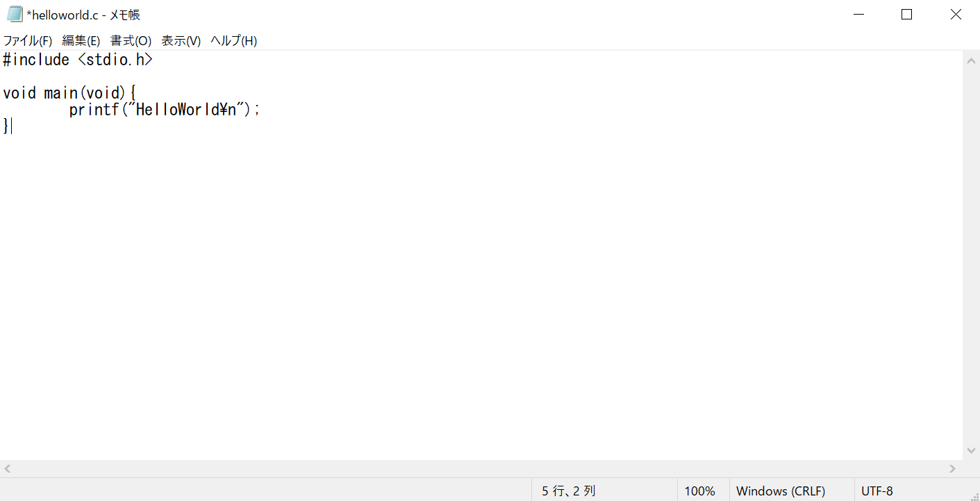Close the helloworld.c Notepad window
The height and width of the screenshot is (501, 980).
956,15
